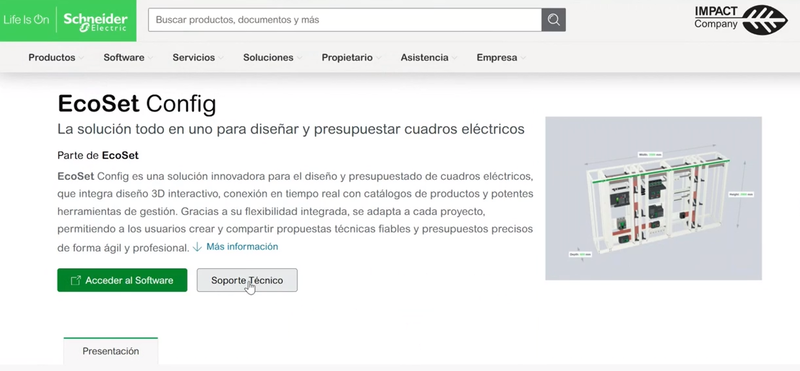The height and width of the screenshot is (371, 800).
Task: Click the 'Parte de EcoSet' text
Action: click(x=98, y=155)
